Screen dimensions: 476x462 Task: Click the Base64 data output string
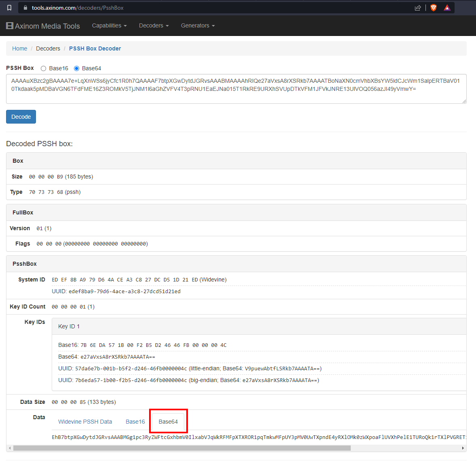(x=259, y=437)
